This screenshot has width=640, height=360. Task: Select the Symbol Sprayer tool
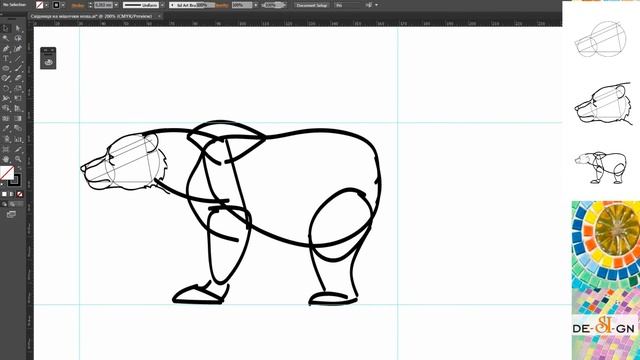tap(6, 139)
